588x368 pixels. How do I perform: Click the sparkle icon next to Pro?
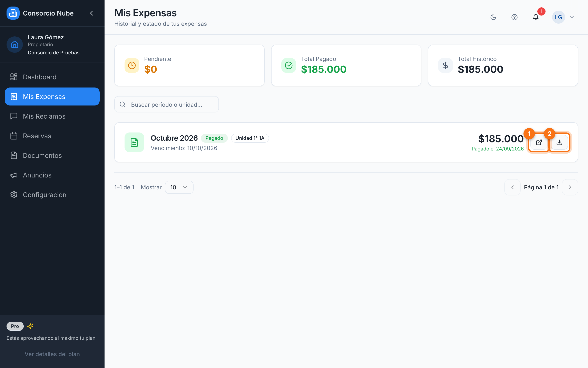click(x=30, y=326)
